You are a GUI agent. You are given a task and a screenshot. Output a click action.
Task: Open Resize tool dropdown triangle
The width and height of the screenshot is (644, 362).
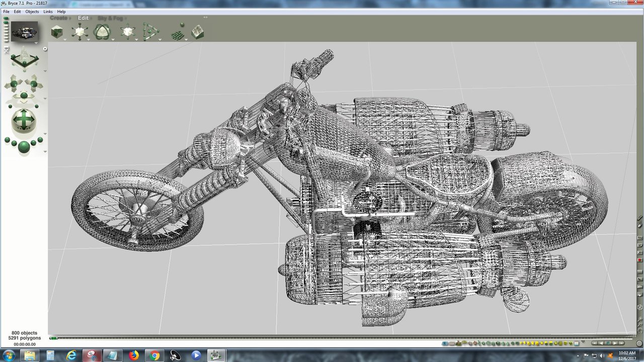(88, 39)
